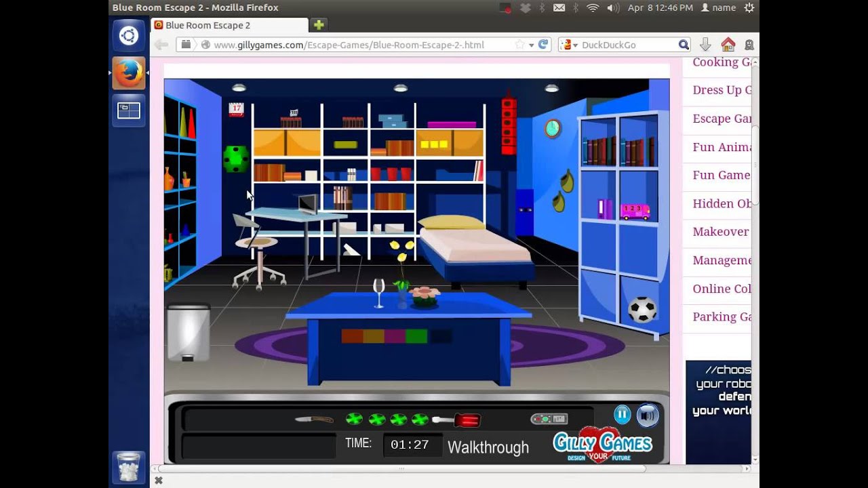The width and height of the screenshot is (868, 488).
Task: Open the Management sidebar category
Action: 722,260
